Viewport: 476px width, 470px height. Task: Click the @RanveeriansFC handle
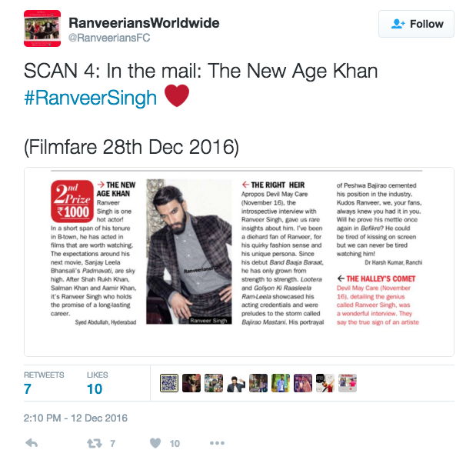109,38
